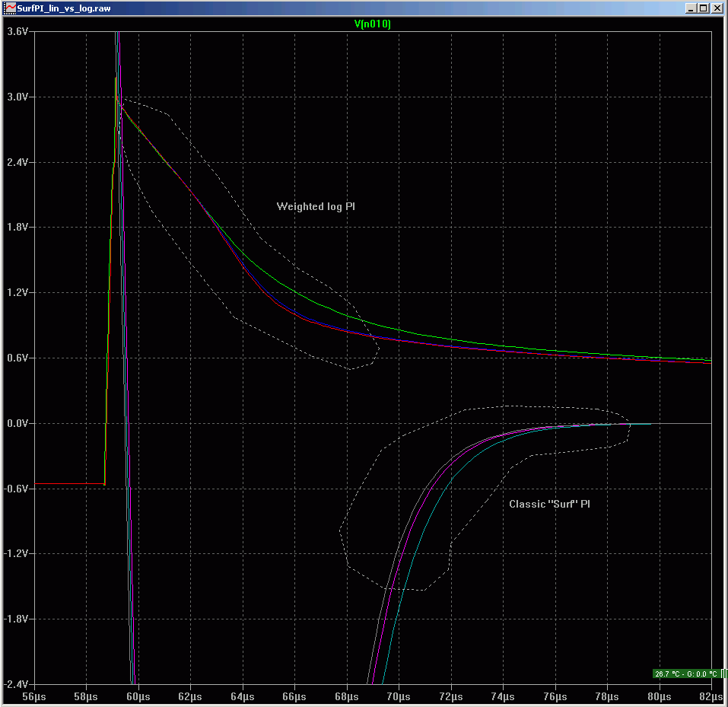This screenshot has width=728, height=707.
Task: Click the 56µs label on time axis
Action: tap(33, 696)
